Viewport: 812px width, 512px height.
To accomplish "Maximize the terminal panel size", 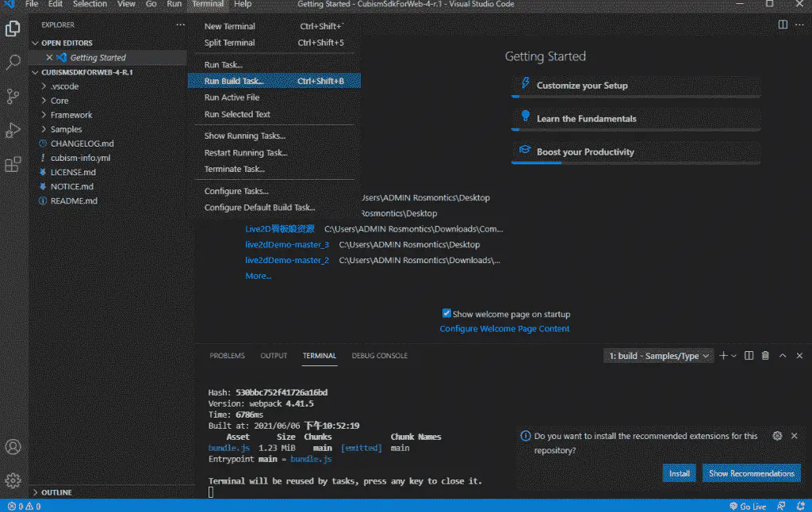I will coord(783,356).
